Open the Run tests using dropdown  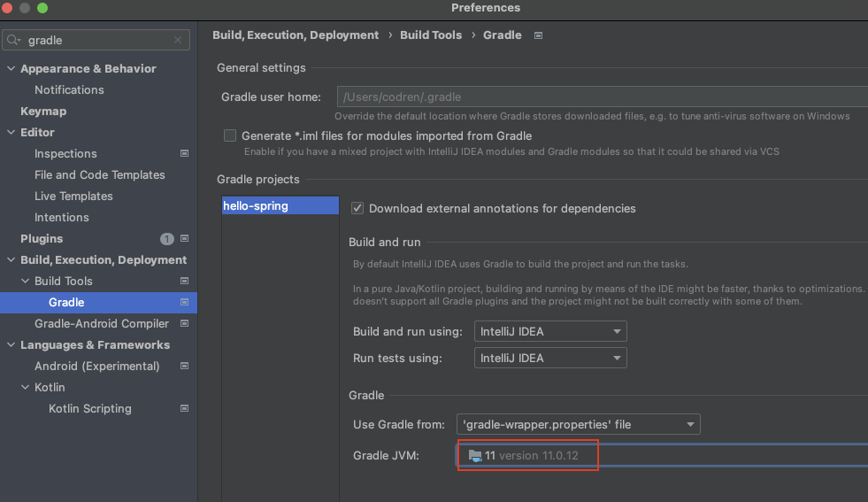(549, 359)
